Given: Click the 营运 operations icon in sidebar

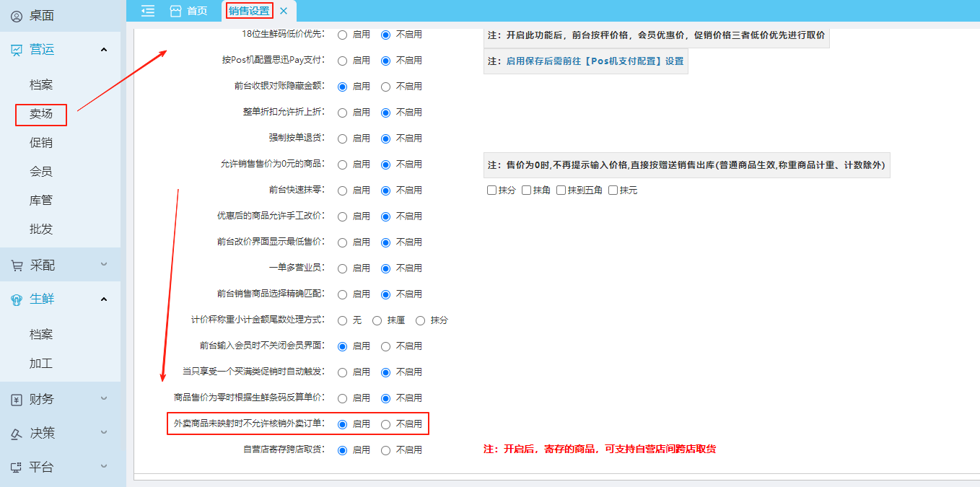Looking at the screenshot, I should pyautogui.click(x=17, y=50).
